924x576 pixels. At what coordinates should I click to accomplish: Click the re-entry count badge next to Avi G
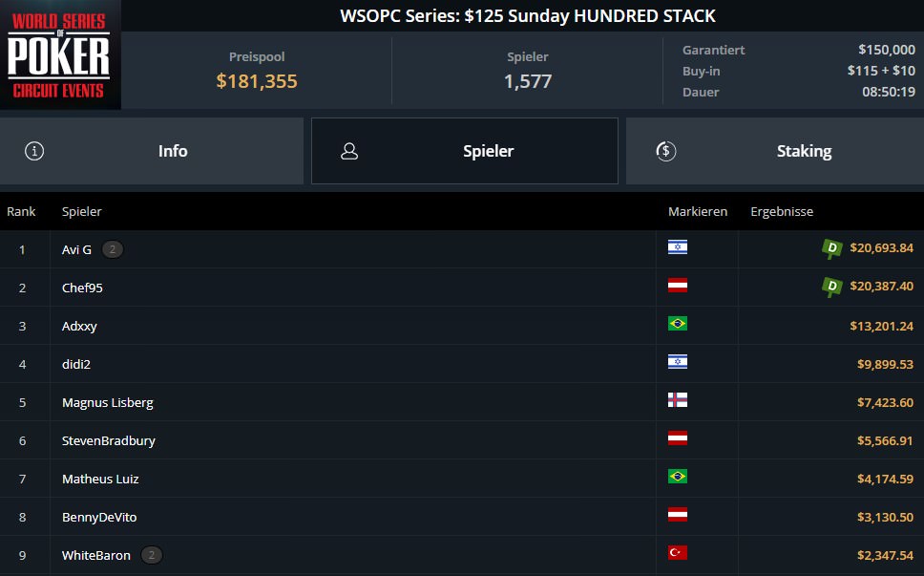(x=113, y=249)
